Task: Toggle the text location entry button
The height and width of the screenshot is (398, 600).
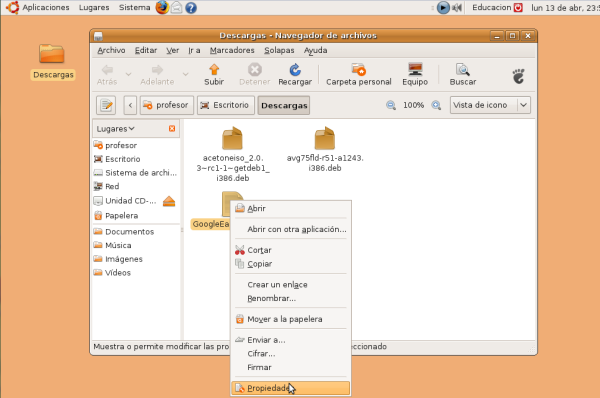Action: pos(106,105)
